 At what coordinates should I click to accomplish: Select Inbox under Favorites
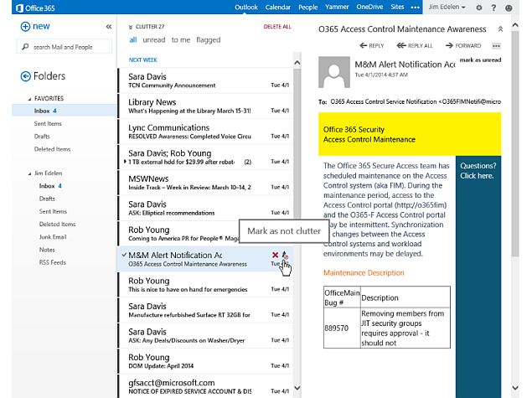65,111
